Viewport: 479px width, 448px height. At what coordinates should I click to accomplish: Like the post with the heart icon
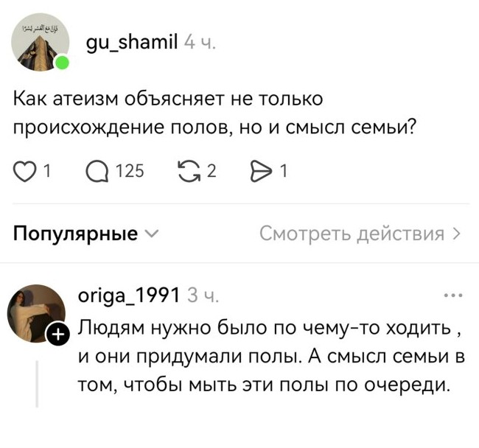click(x=26, y=172)
